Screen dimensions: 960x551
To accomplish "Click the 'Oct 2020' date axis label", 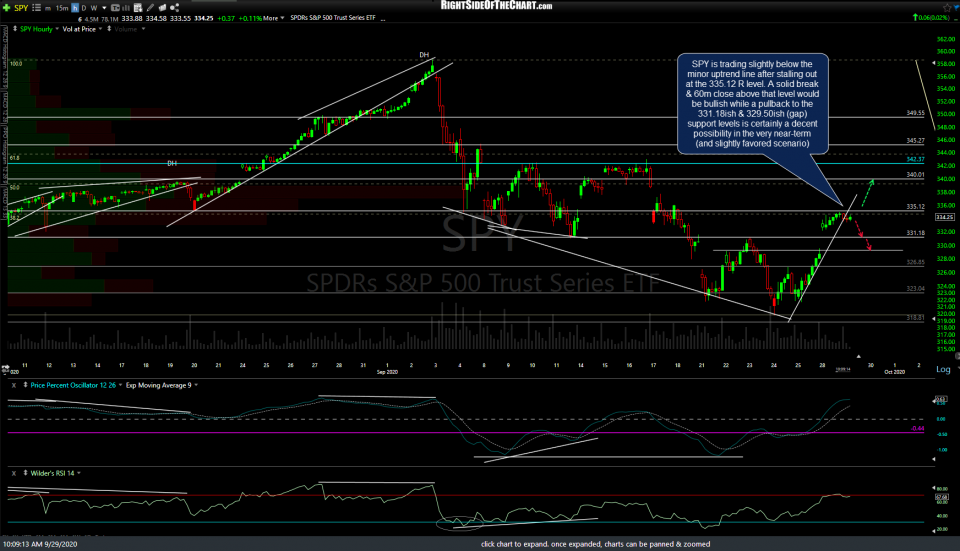I will (894, 372).
